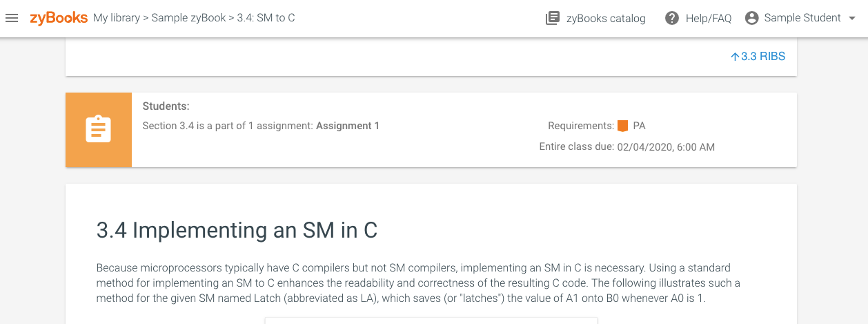This screenshot has width=868, height=324.
Task: Open the Sample Student account menu
Action: (802, 19)
